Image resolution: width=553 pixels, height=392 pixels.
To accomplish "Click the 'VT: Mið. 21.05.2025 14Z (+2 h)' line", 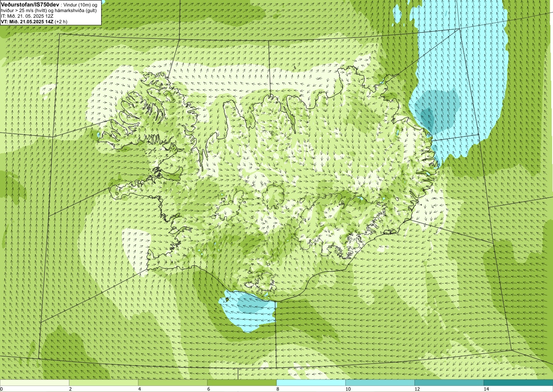I will pos(34,21).
